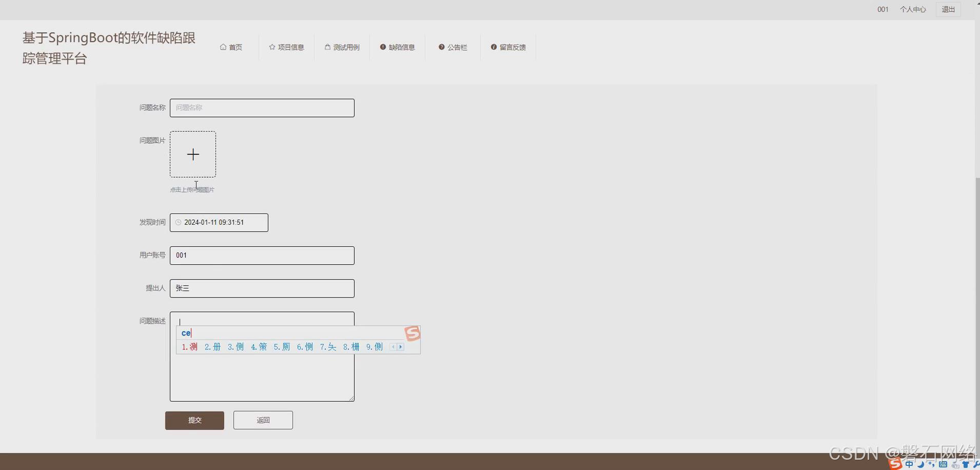
Task: Switch to the 缺陷信息 navigation tab
Action: [x=403, y=47]
